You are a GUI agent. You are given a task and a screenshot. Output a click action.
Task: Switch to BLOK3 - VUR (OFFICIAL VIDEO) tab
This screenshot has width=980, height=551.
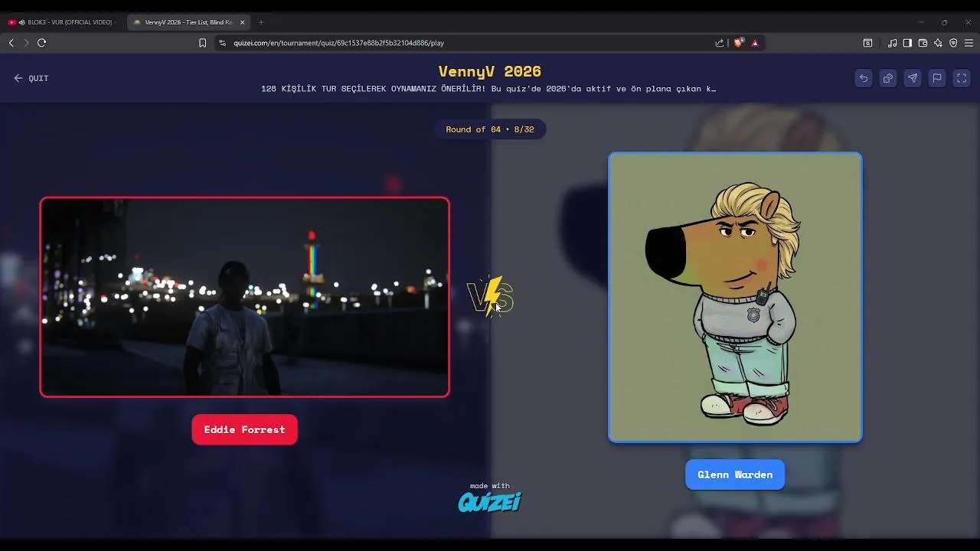point(64,22)
